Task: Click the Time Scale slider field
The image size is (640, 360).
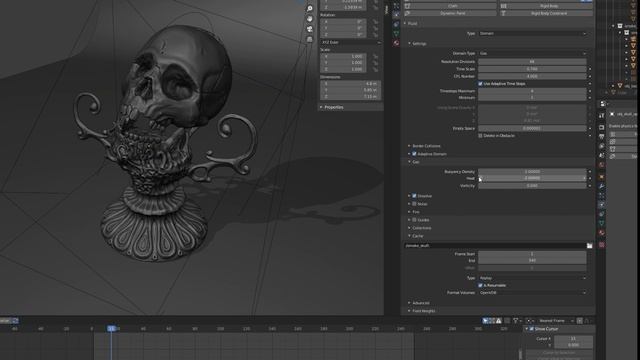Action: tap(532, 69)
